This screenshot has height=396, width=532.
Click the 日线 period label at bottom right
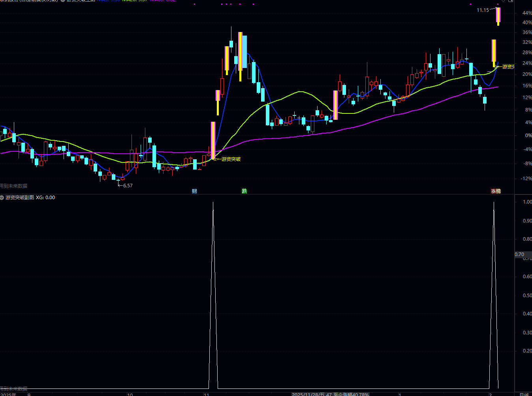coord(524,394)
